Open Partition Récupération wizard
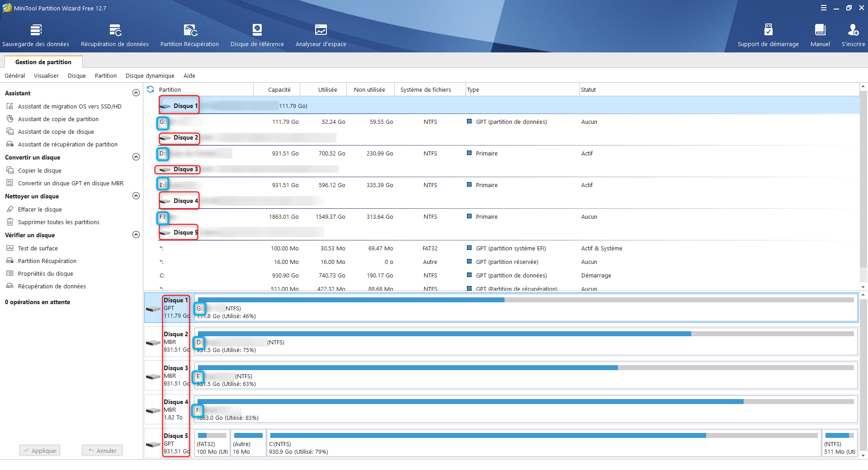 (x=189, y=35)
